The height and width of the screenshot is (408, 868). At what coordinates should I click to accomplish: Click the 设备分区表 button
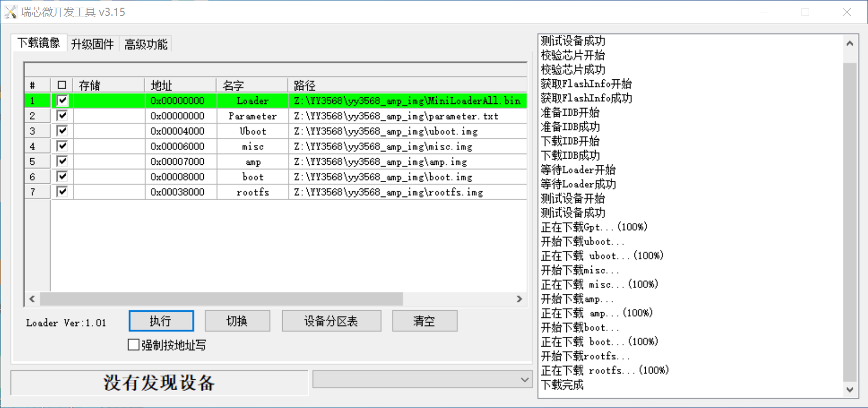pos(331,321)
